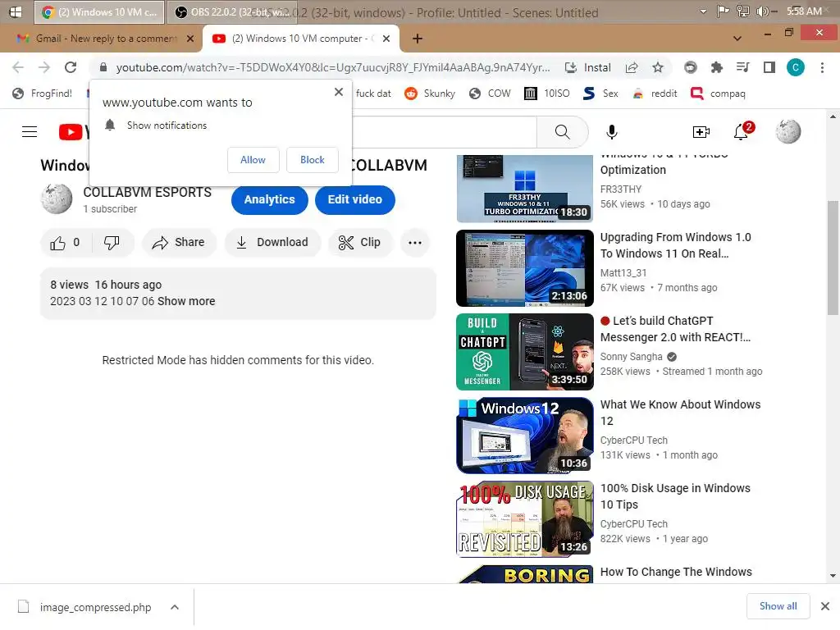Open the FrogFind! bookmark
This screenshot has height=630, width=840.
coord(43,94)
